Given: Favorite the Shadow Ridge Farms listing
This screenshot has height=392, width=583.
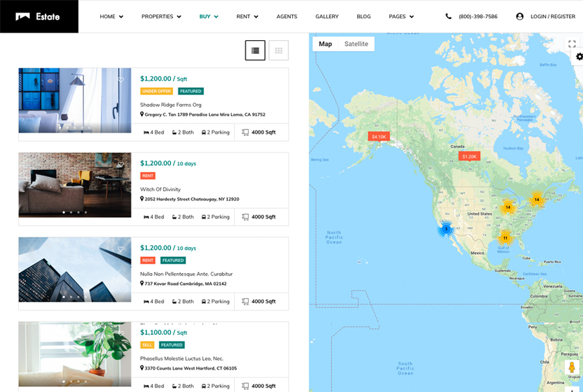Looking at the screenshot, I should point(121,80).
